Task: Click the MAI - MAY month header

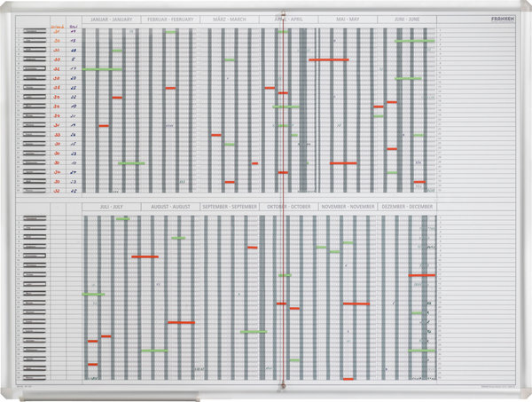Action: click(348, 19)
